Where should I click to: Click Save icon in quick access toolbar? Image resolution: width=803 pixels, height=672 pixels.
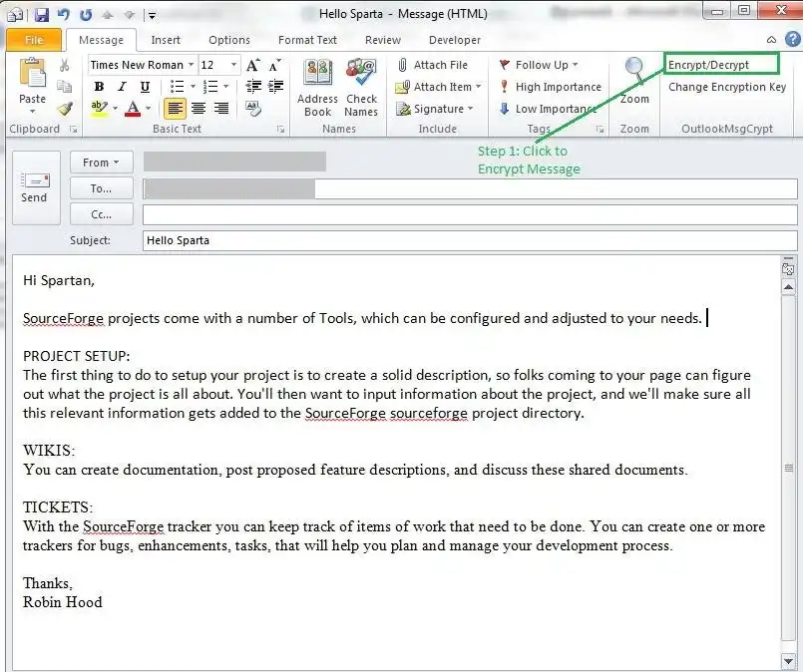click(x=42, y=15)
